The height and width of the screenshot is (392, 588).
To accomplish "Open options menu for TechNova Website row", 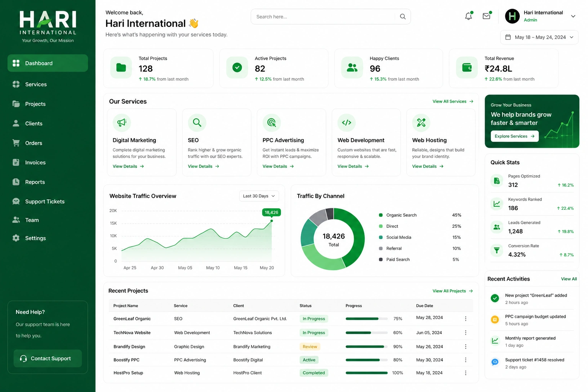I will coord(465,333).
